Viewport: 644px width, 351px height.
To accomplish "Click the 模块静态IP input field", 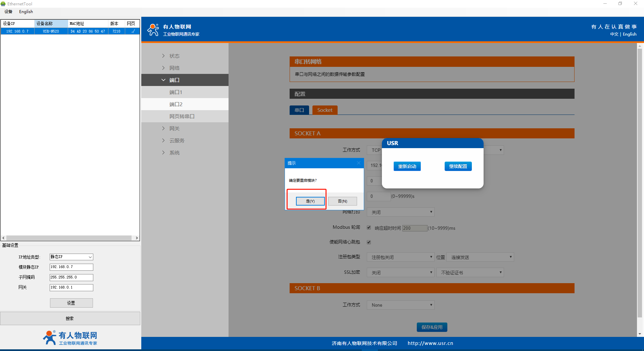I will point(71,267).
